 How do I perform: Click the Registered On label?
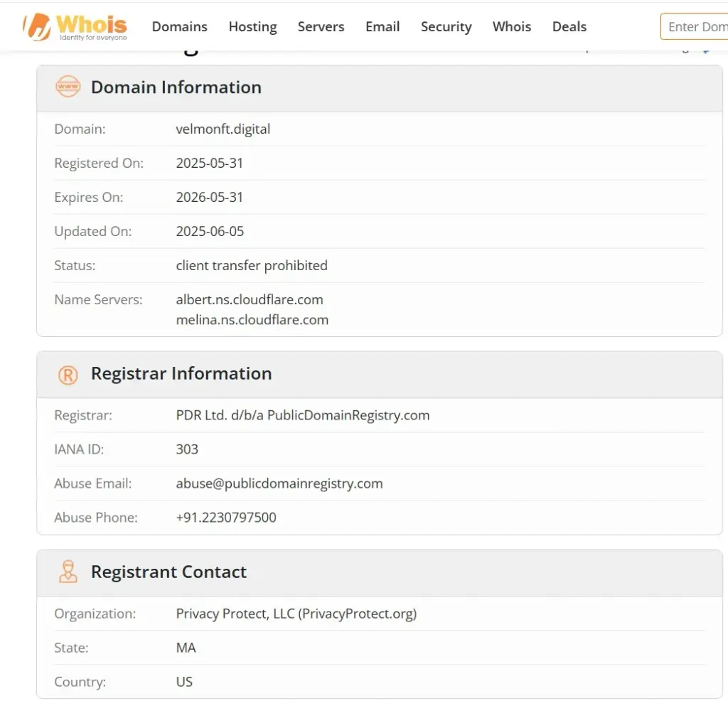point(99,163)
